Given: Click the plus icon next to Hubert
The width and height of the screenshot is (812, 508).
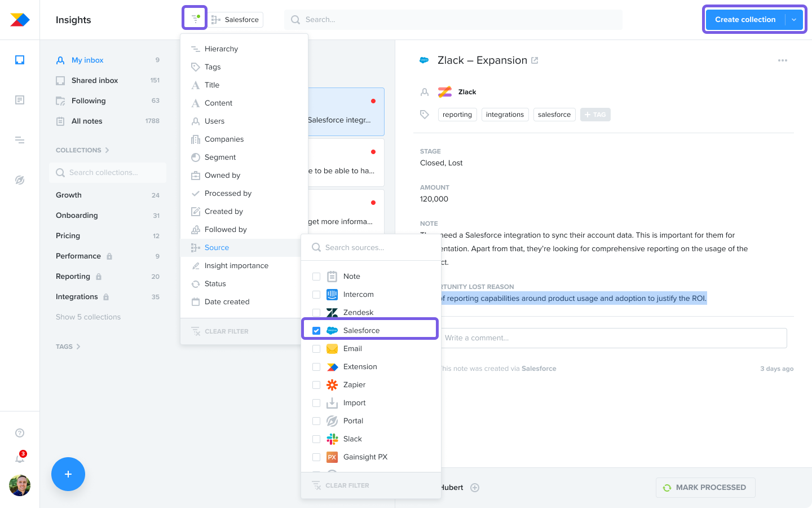Looking at the screenshot, I should click(x=475, y=488).
